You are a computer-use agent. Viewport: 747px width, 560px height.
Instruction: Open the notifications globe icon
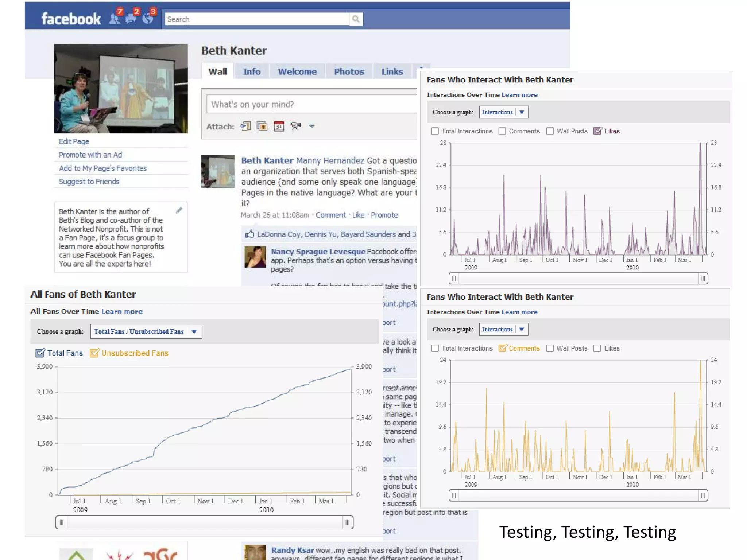(x=148, y=18)
